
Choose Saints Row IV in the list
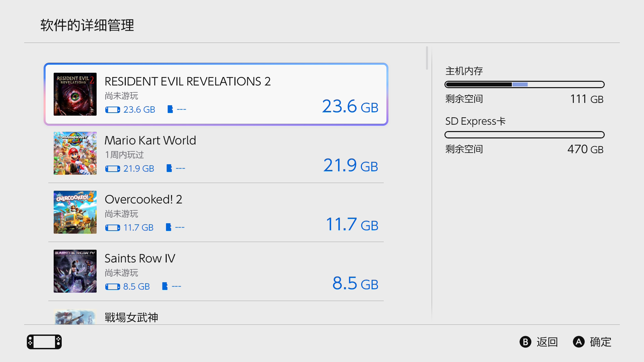(x=216, y=271)
